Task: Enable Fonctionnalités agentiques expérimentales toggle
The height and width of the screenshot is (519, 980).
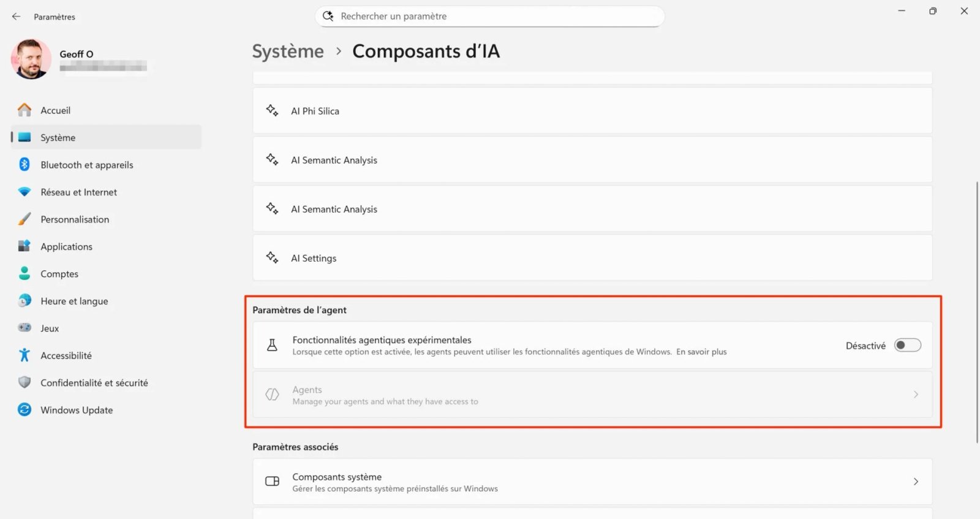Action: coord(907,346)
